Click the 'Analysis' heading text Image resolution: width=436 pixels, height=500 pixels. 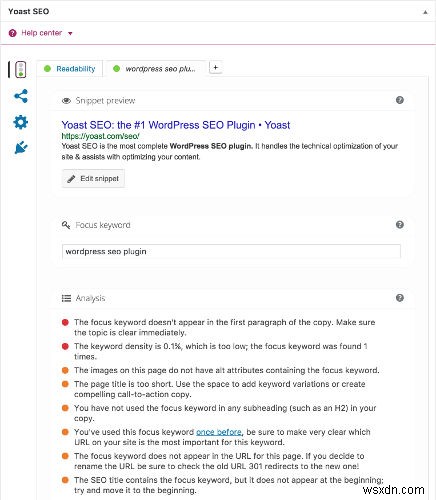point(90,298)
